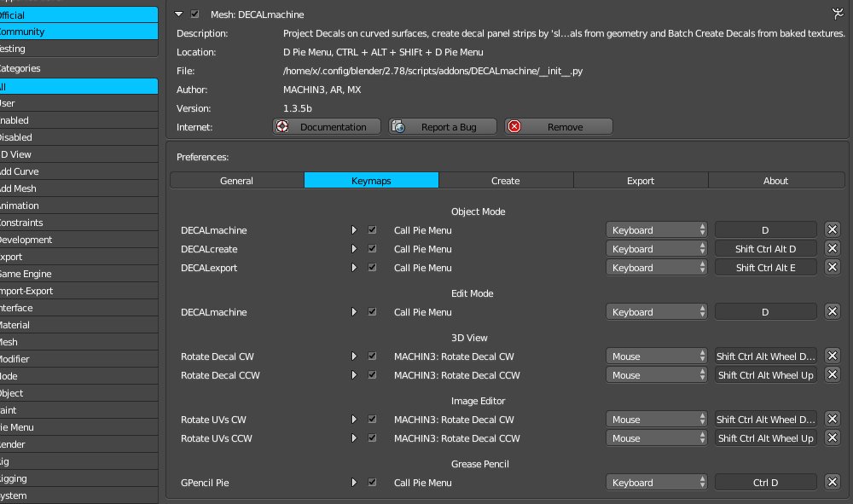Switch to the Export preferences tab
The height and width of the screenshot is (504, 853).
641,181
